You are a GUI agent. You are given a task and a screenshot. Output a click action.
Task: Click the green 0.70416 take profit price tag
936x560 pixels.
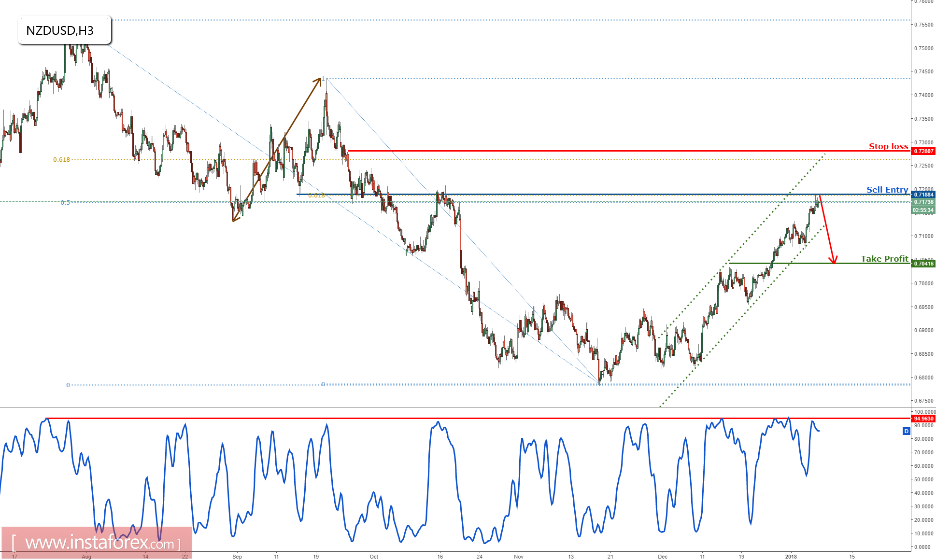tap(923, 264)
